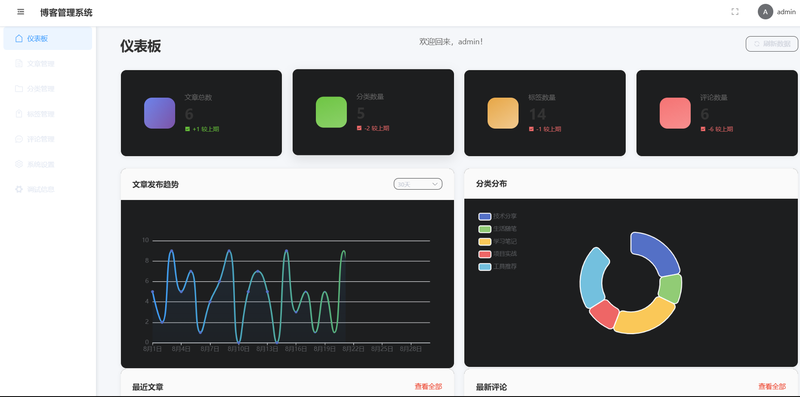The width and height of the screenshot is (800, 397).
Task: Toggle 工具推荐 legend item visibility
Action: 497,266
